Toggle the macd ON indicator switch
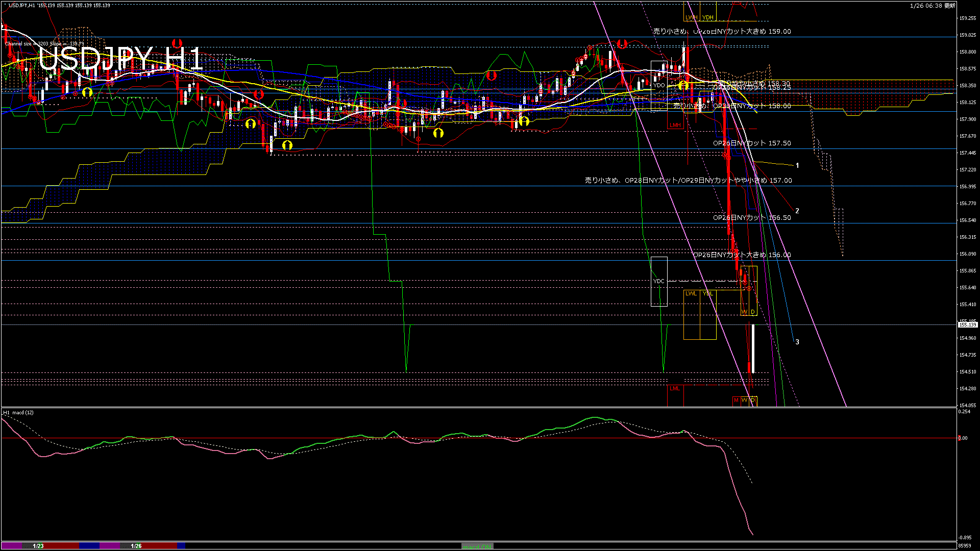This screenshot has width=980, height=551. (x=477, y=546)
